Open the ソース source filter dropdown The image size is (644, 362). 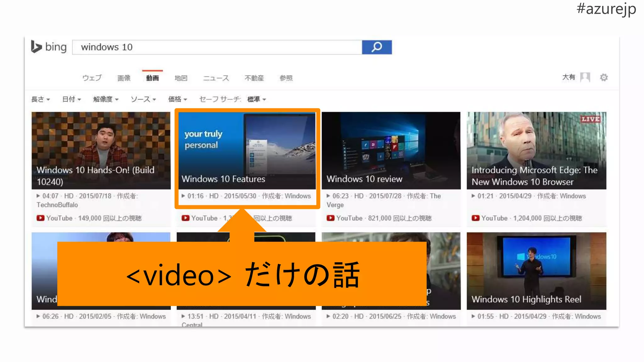[x=143, y=99]
